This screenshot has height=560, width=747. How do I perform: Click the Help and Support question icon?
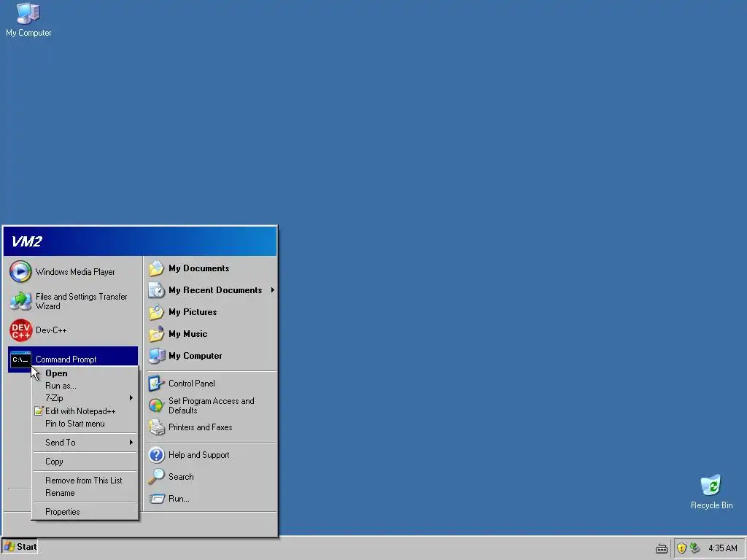pyautogui.click(x=156, y=455)
